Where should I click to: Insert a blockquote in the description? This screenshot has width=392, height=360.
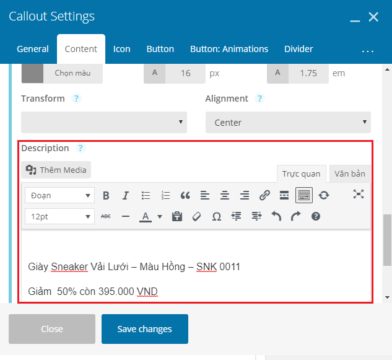click(185, 195)
